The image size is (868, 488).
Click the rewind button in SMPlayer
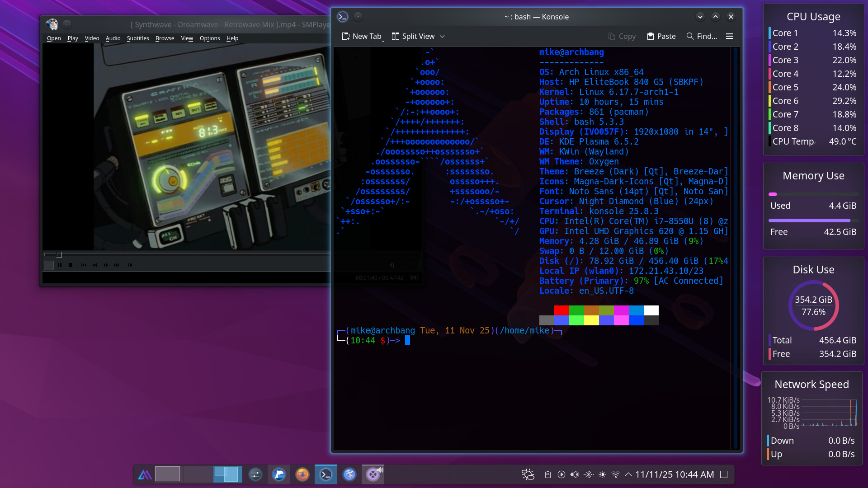tap(95, 265)
